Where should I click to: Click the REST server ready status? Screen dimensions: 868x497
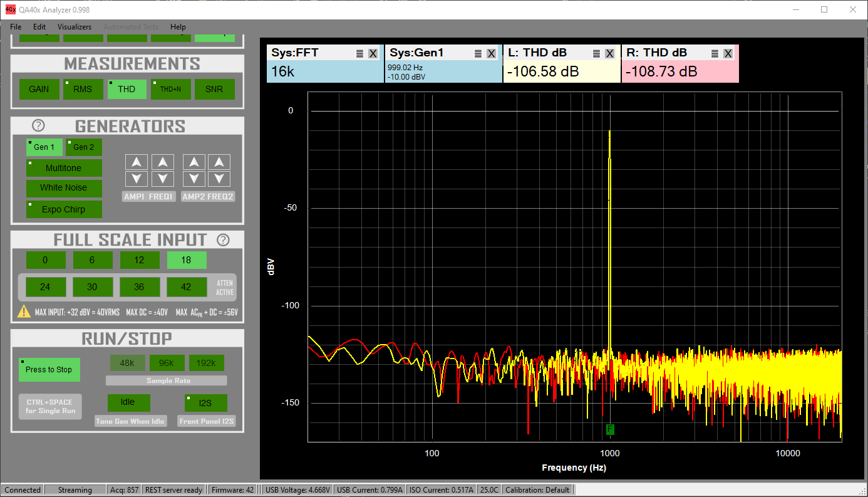[174, 490]
